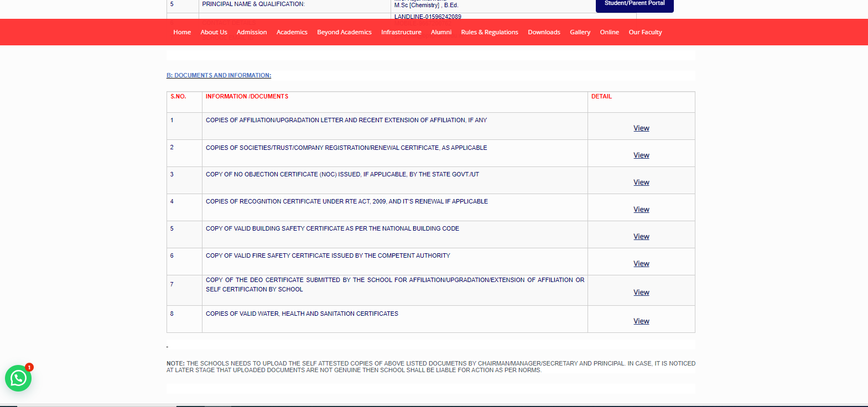Image resolution: width=868 pixels, height=407 pixels.
Task: Open the Home menu item
Action: pos(182,32)
